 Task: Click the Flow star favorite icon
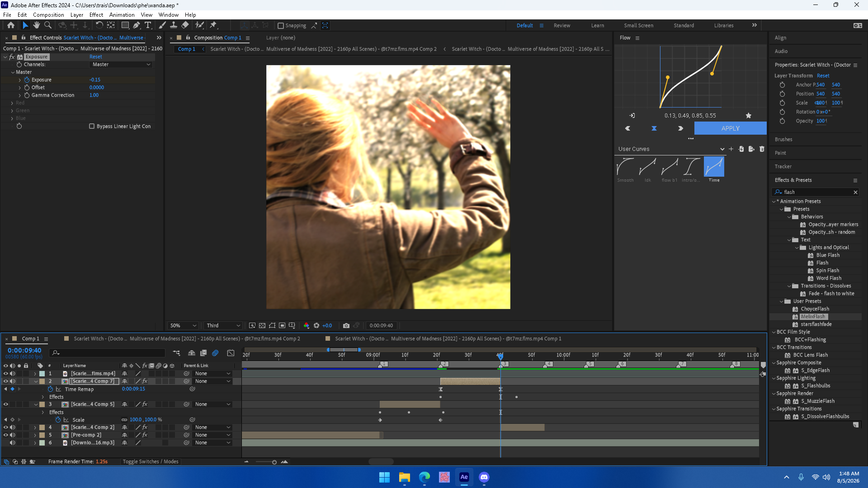click(749, 116)
